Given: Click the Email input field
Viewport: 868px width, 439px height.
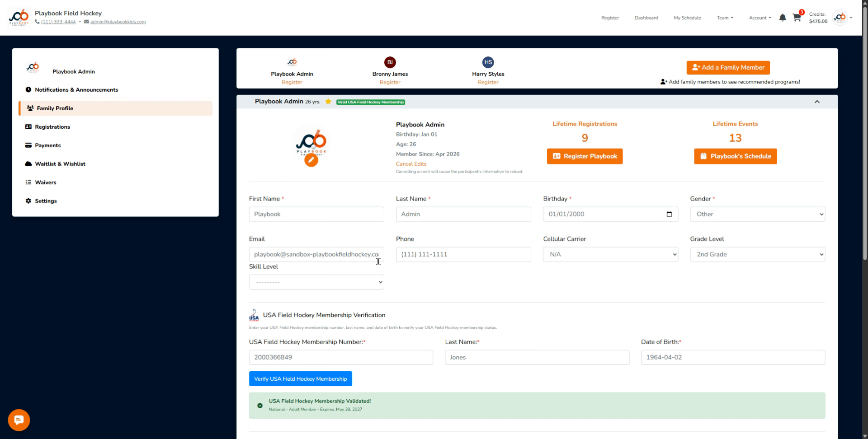Looking at the screenshot, I should [316, 254].
